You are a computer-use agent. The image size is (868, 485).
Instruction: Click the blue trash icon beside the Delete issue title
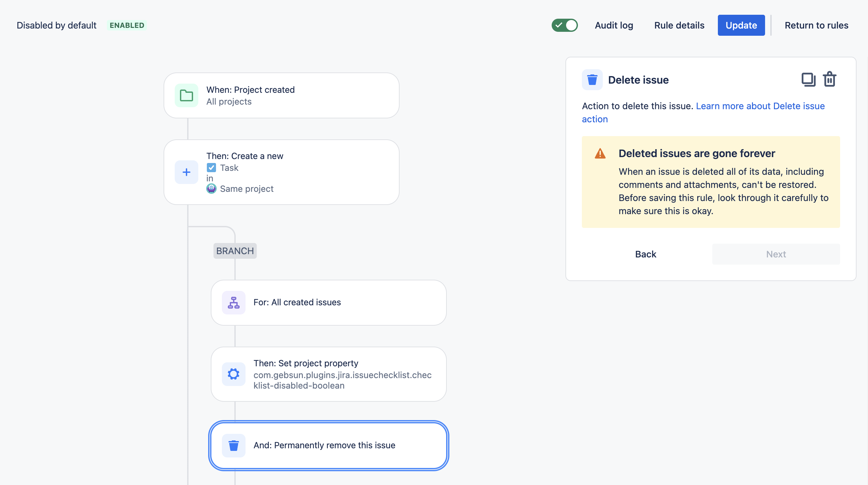click(x=592, y=80)
